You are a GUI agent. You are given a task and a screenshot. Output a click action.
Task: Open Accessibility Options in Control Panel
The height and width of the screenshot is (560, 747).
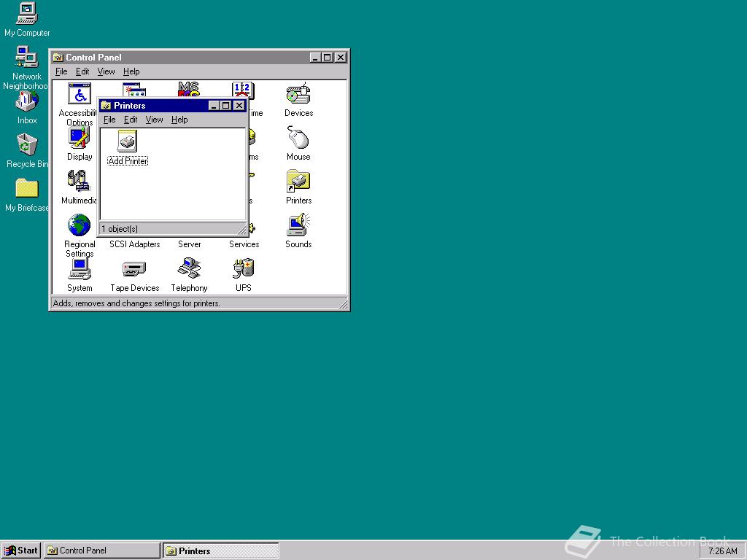80,93
